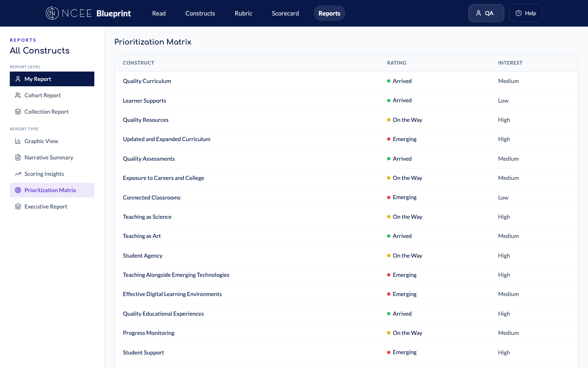This screenshot has width=588, height=368.
Task: Open the Student Agency construct link
Action: [x=143, y=256]
